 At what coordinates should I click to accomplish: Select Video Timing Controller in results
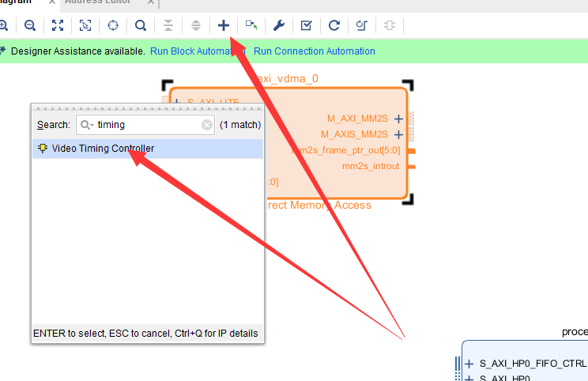pos(147,149)
